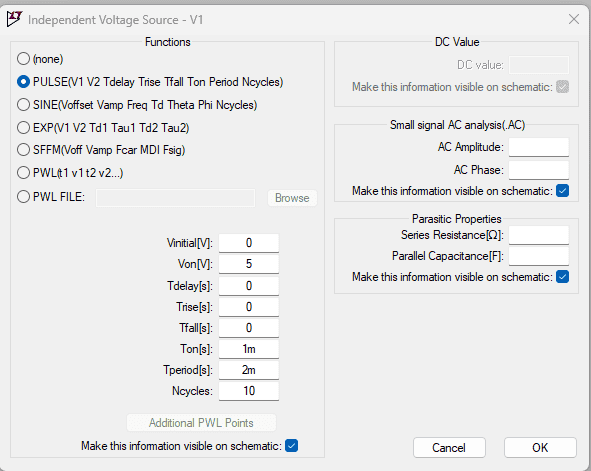The width and height of the screenshot is (591, 471).
Task: Choose the PWL FILE radio button
Action: 23,197
